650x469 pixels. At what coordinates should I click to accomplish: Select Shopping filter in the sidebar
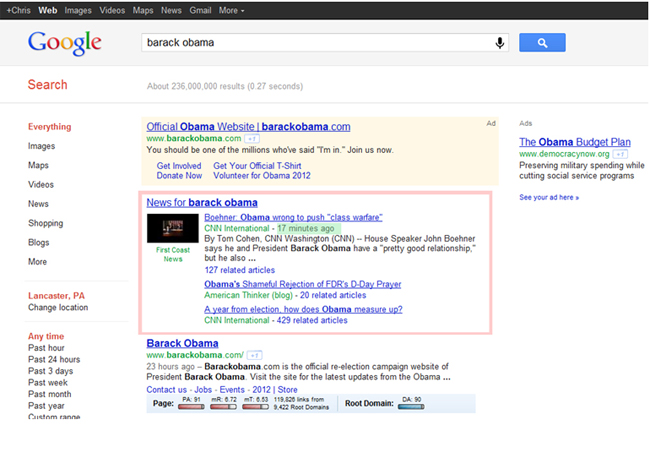(x=46, y=223)
